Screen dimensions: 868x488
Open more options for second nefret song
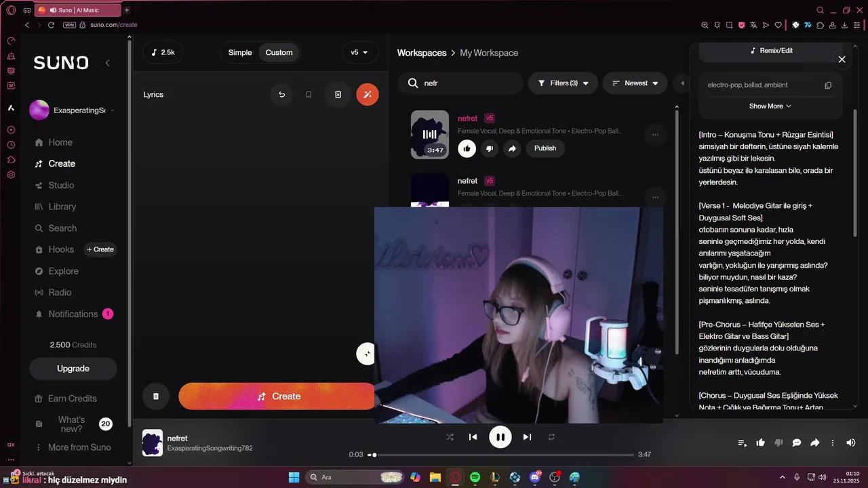tap(655, 197)
